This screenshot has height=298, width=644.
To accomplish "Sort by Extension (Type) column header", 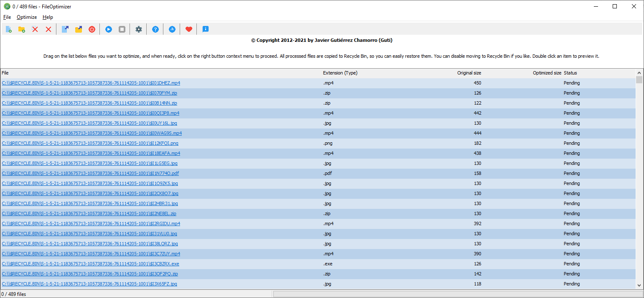I will coord(340,73).
